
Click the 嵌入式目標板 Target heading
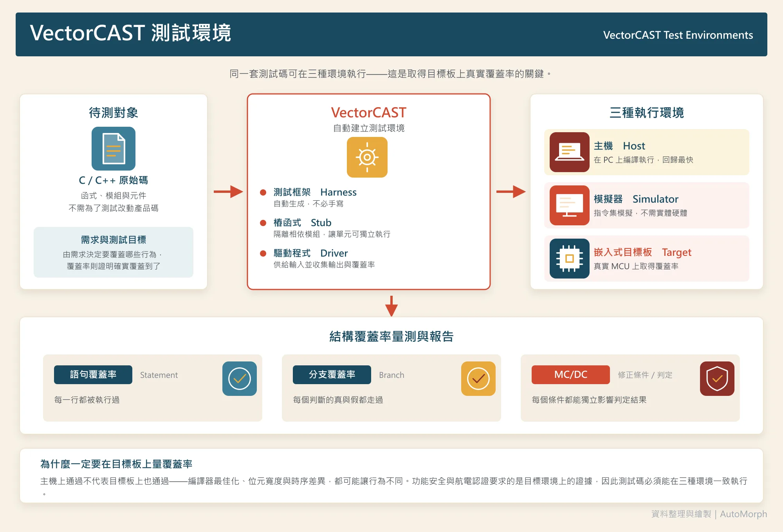(x=643, y=252)
